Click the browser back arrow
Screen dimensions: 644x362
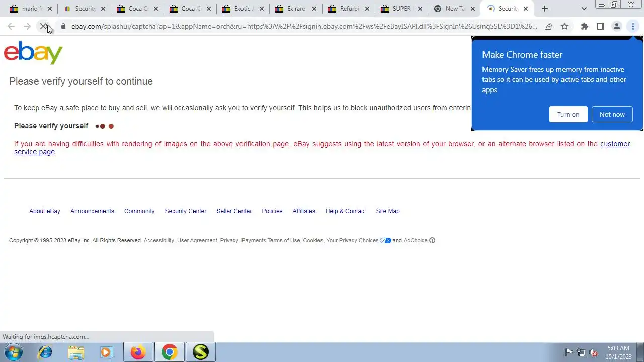pos(11,27)
